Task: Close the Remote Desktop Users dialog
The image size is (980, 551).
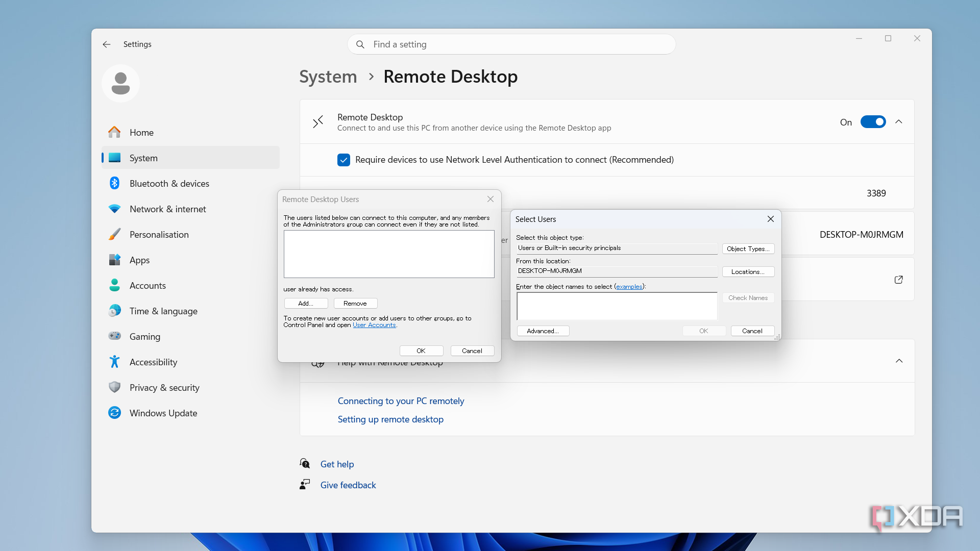Action: pyautogui.click(x=491, y=199)
